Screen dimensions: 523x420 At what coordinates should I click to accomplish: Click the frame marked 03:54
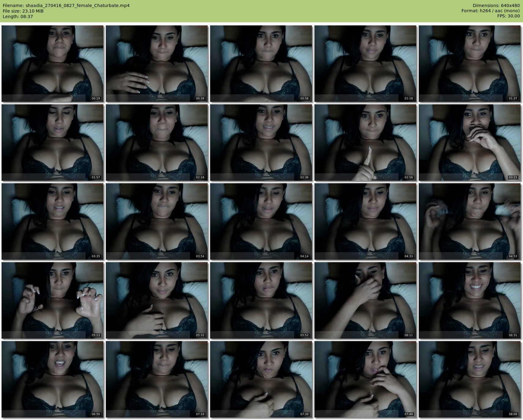coord(157,221)
